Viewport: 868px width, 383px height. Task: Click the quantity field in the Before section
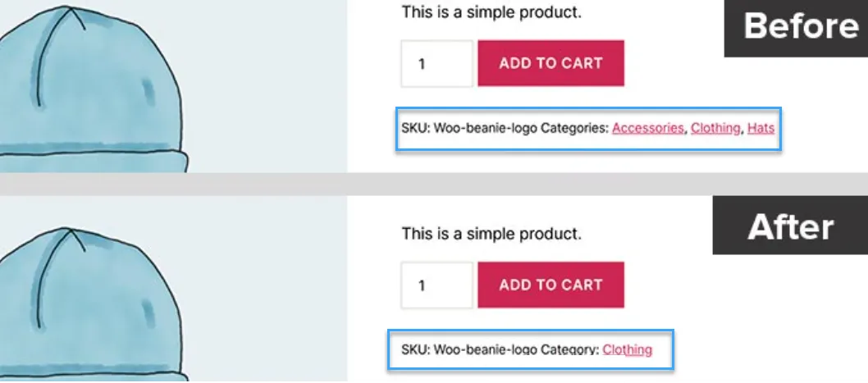tap(436, 64)
